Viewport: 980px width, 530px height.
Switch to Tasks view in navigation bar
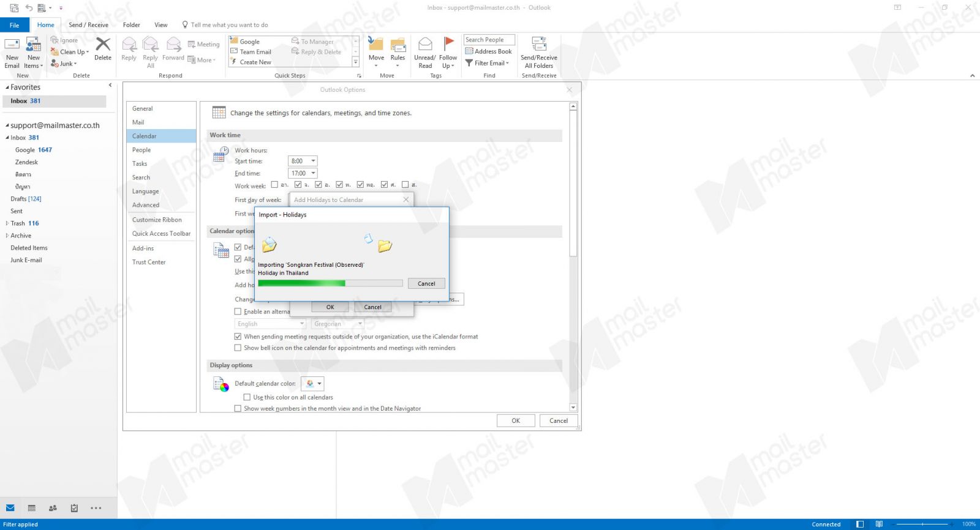click(x=74, y=508)
